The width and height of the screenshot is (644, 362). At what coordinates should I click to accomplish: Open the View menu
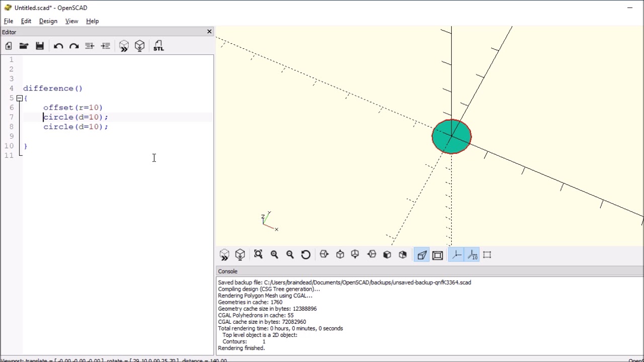tap(71, 21)
